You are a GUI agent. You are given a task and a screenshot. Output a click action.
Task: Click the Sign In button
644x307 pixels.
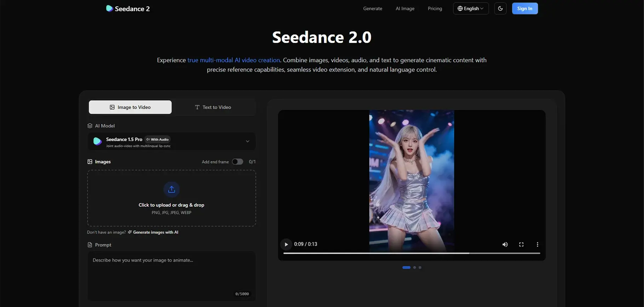[x=525, y=8]
